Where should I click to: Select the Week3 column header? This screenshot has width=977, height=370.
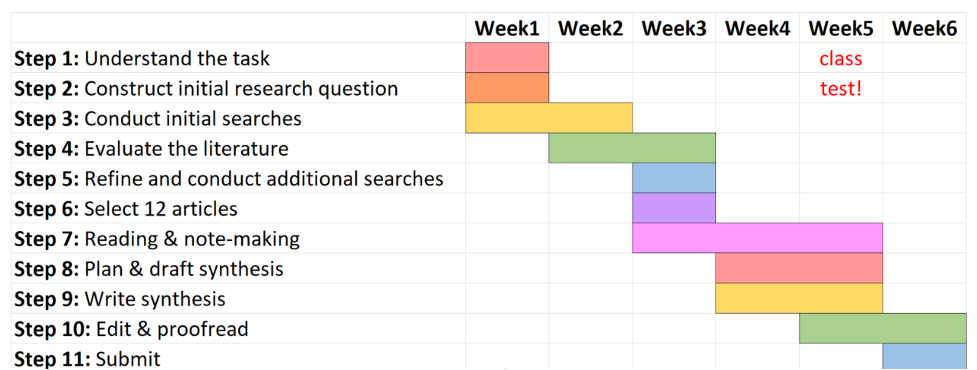(674, 29)
